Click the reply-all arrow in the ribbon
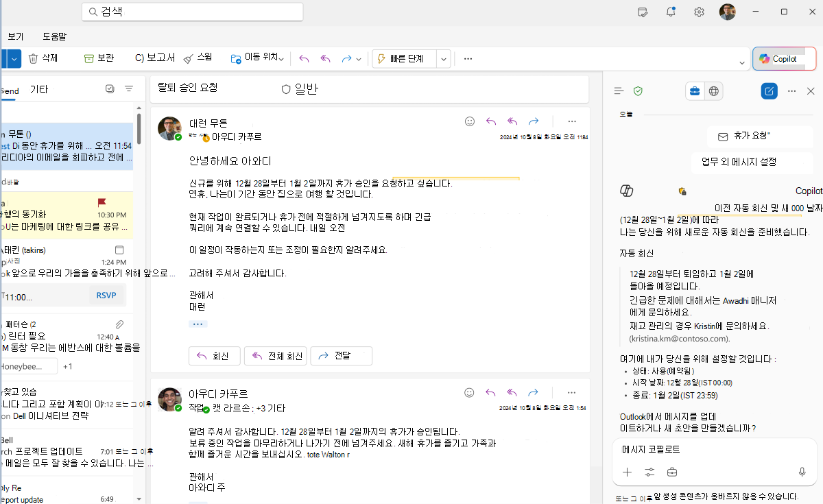 click(326, 59)
